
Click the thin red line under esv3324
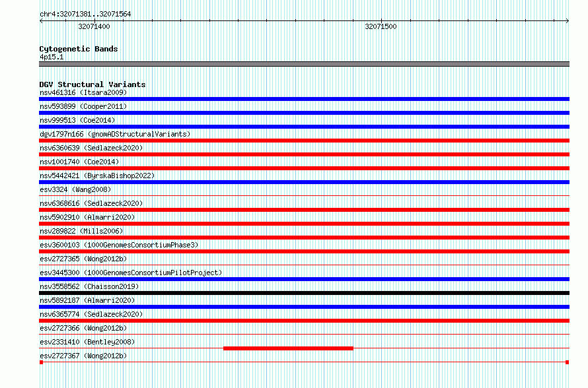point(304,195)
